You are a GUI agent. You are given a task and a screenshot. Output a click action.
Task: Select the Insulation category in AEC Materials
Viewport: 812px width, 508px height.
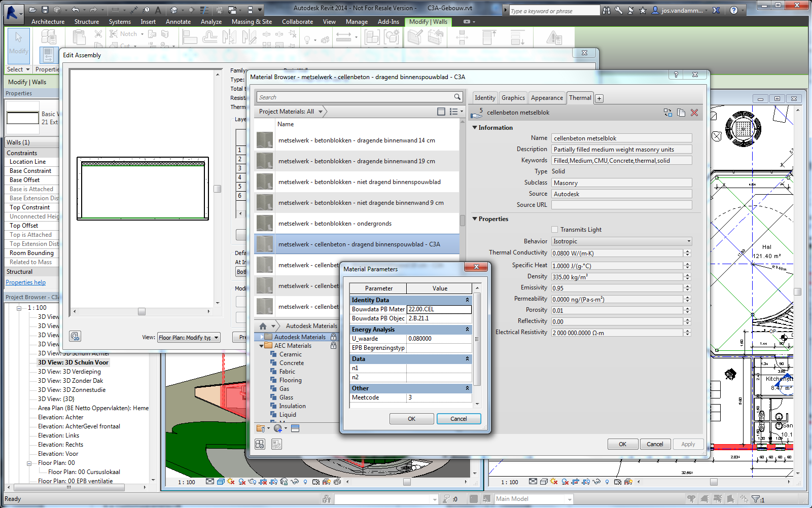coord(293,406)
